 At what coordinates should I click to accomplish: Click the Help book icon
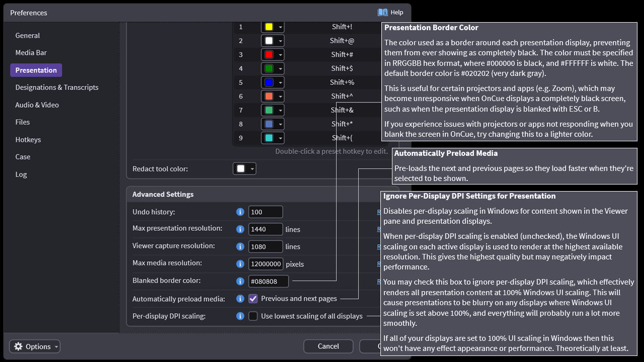(382, 12)
